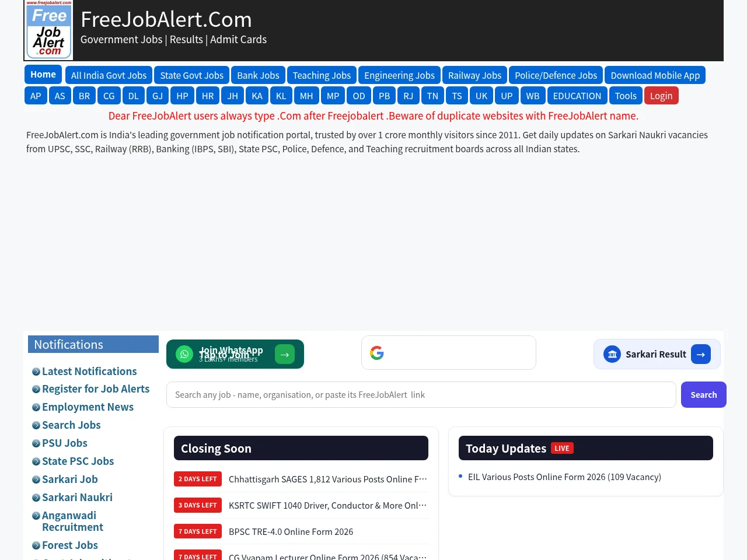Select the PB state button
The height and width of the screenshot is (560, 747).
[385, 96]
